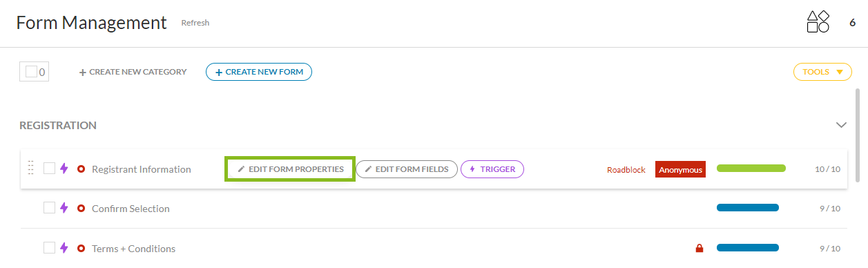Image resolution: width=868 pixels, height=268 pixels.
Task: Grab the drag handle of Registrant Information row
Action: [30, 169]
